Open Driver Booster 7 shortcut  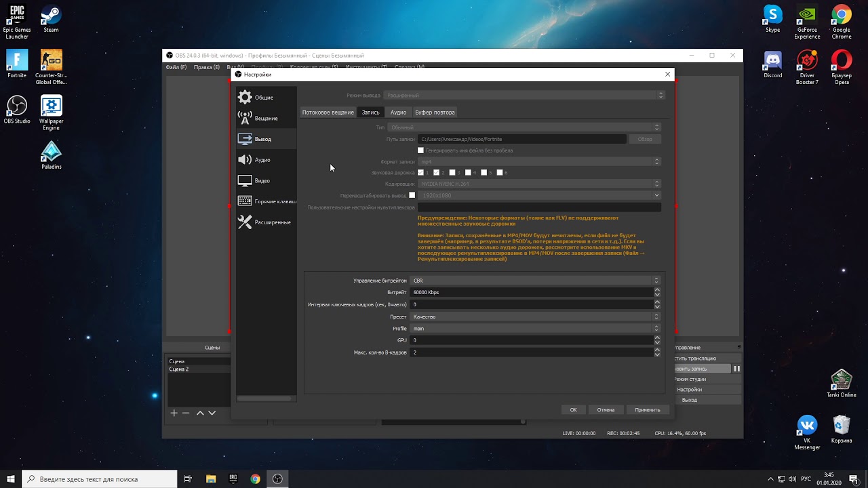pos(807,67)
